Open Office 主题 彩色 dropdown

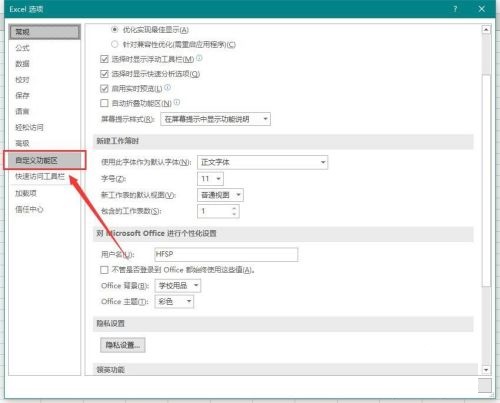pos(174,302)
